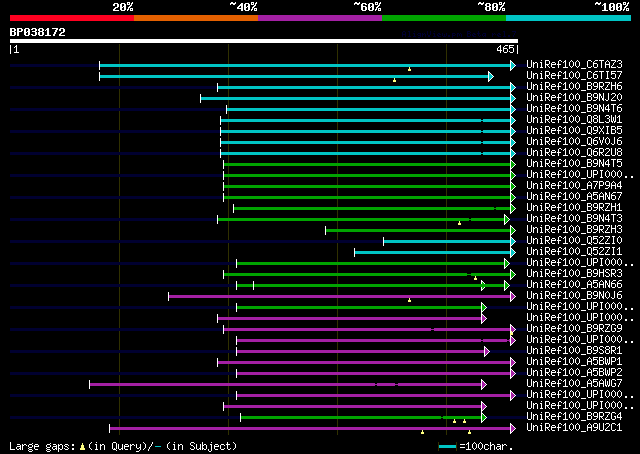Select the orange ~40% identity legend segment

pos(196,18)
